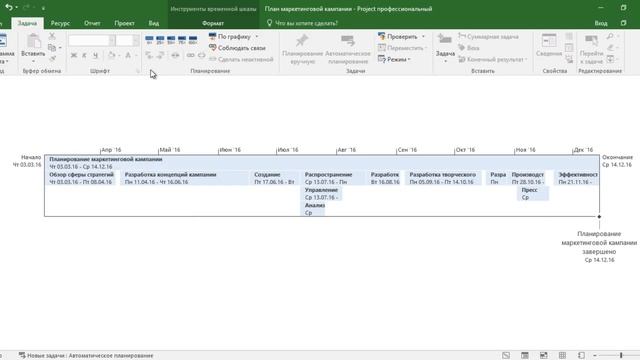Select Разработка концепций кампании timeline bar

click(185, 178)
